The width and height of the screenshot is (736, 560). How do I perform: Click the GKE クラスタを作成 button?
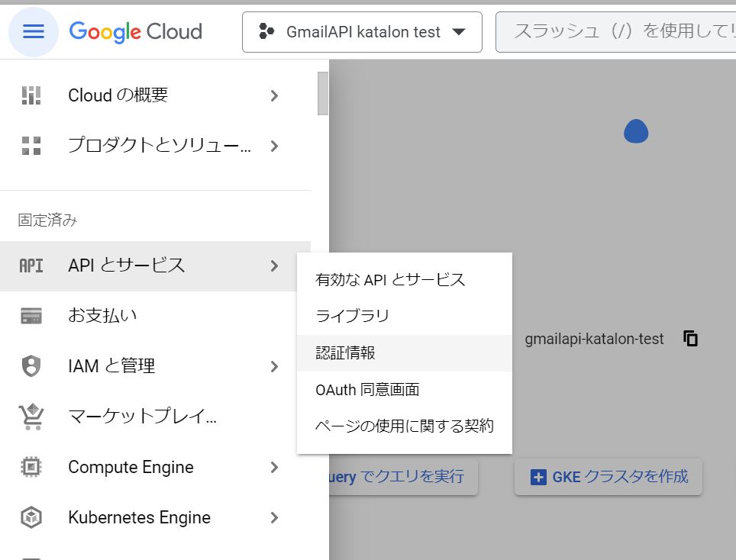(608, 476)
